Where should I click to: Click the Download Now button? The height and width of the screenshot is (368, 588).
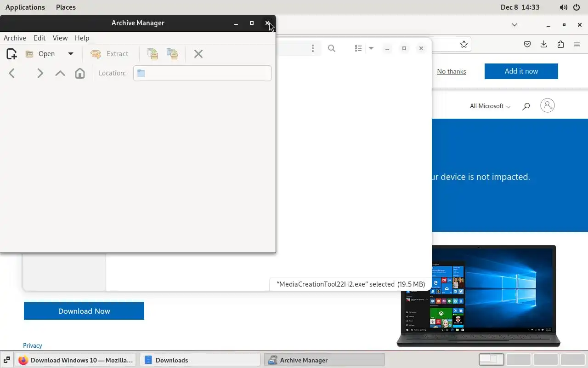84,311
